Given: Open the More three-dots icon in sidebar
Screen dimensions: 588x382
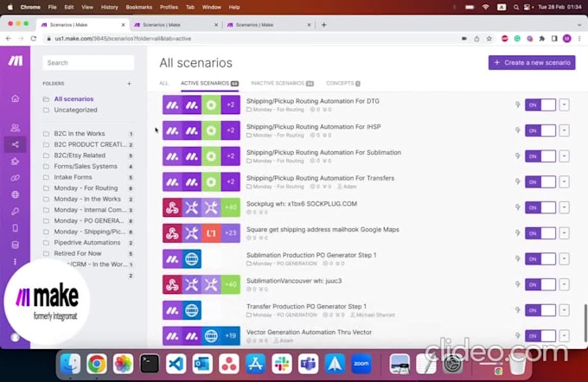Looking at the screenshot, I should pyautogui.click(x=15, y=262).
